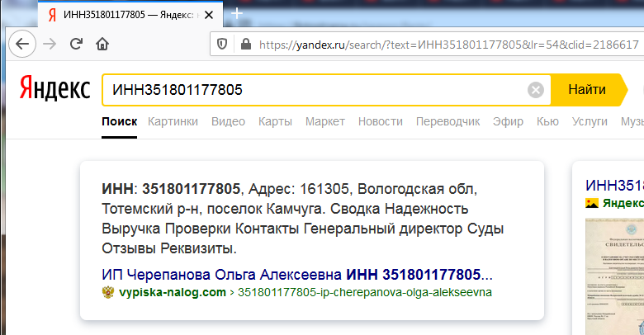
Task: Switch to the Услуги tab
Action: point(590,122)
